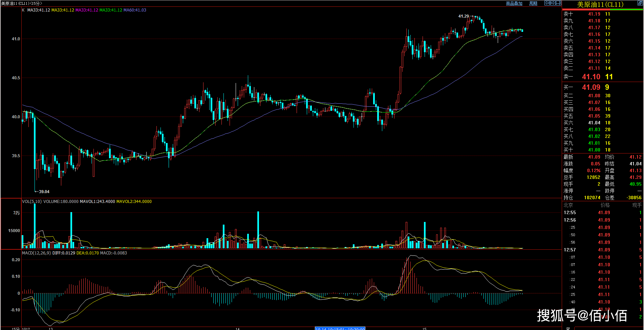This screenshot has width=644, height=330.
Task: Click the 现手 column header in tick list
Action: pyautogui.click(x=637, y=205)
